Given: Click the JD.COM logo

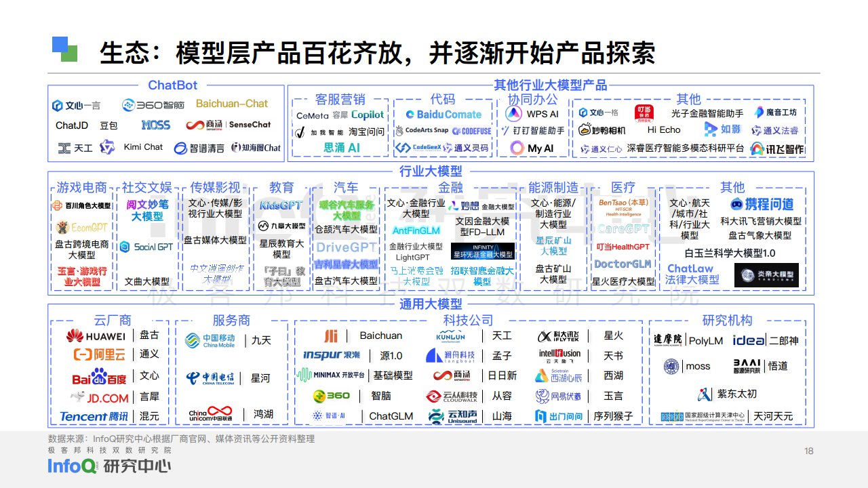Looking at the screenshot, I should click(100, 397).
